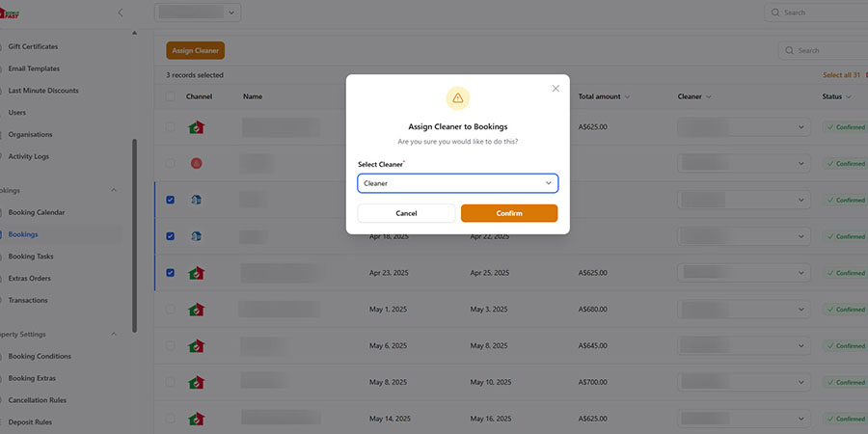Open Users in sidebar

coord(17,113)
